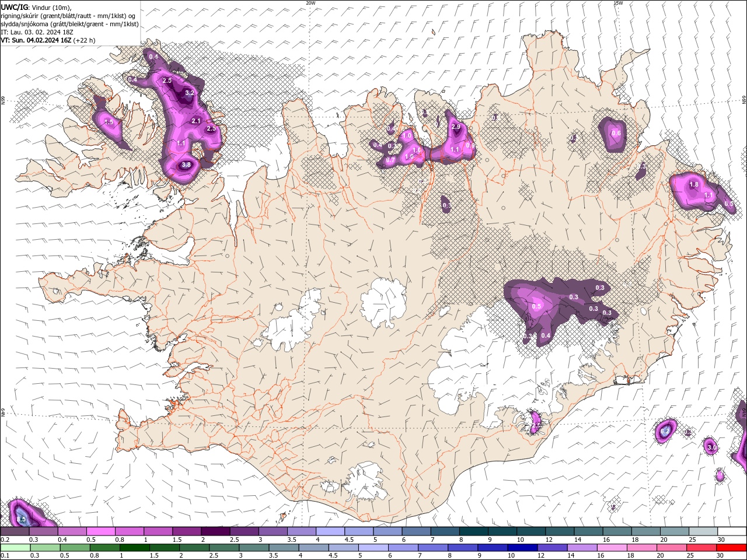Click the 'UWC/IG: Vindur (10m),' title line
747x560 pixels.
(36, 7)
